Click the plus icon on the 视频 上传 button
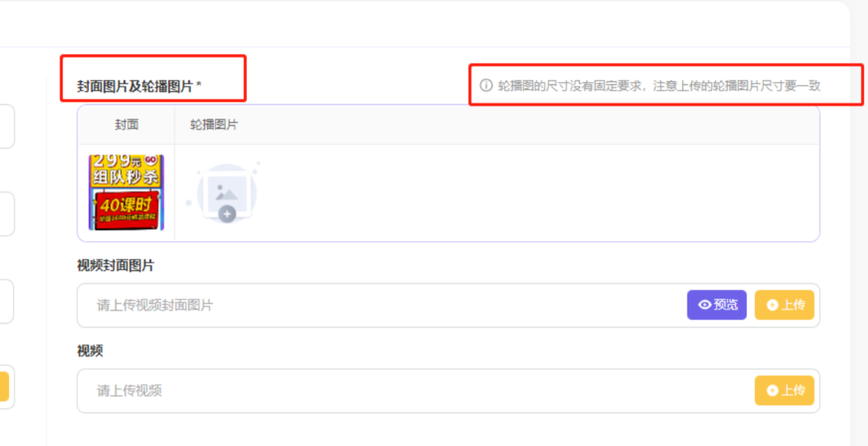The image size is (868, 446). 772,391
